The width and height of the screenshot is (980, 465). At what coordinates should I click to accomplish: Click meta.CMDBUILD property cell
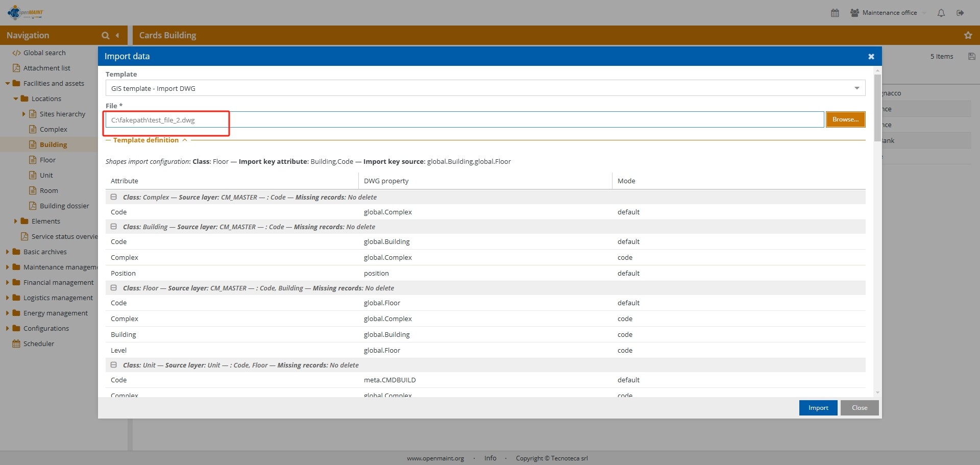390,380
